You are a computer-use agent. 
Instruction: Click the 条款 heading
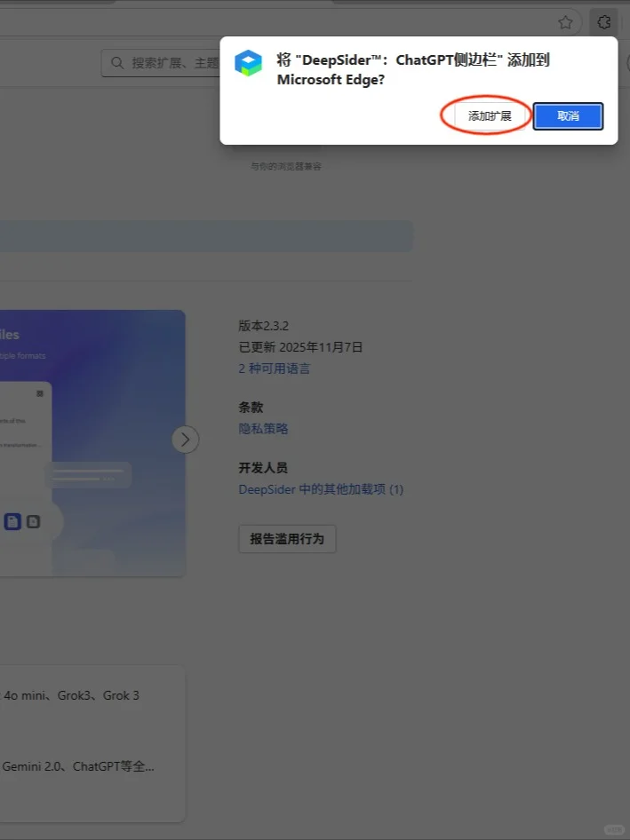(x=251, y=408)
